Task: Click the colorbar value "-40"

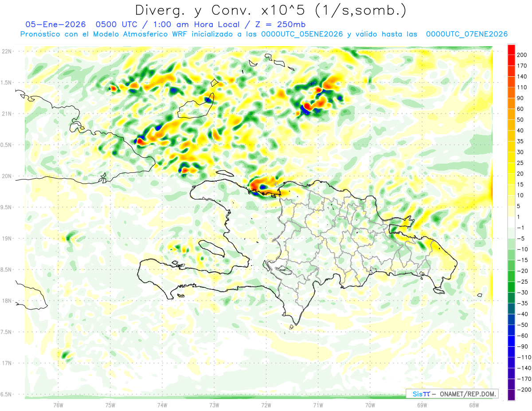Action: point(522,314)
